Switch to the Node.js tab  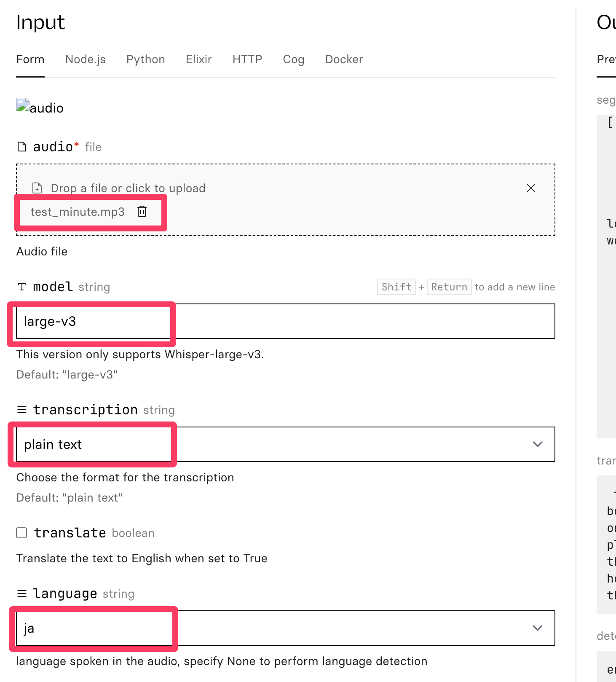86,59
